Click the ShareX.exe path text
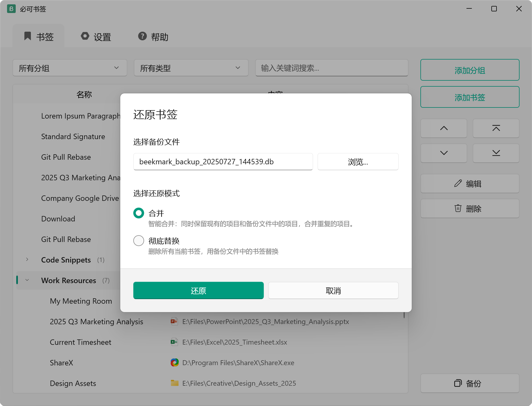The width and height of the screenshot is (532, 406). coord(238,363)
